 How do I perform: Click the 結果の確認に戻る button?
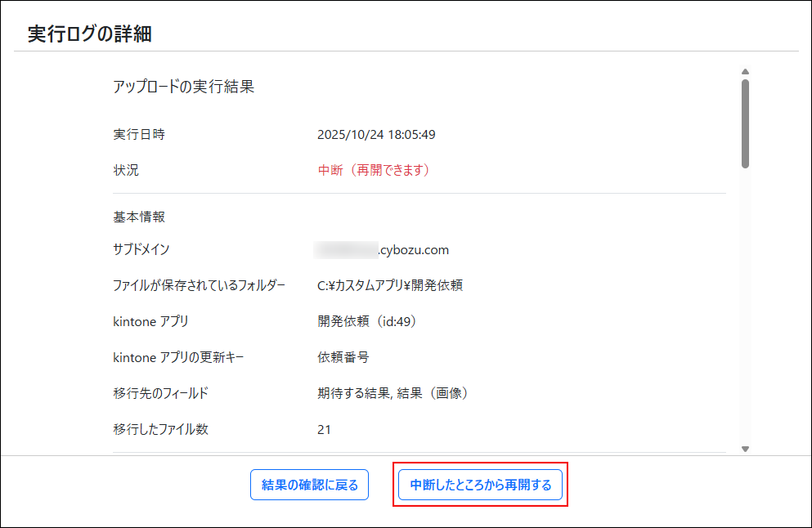(309, 484)
